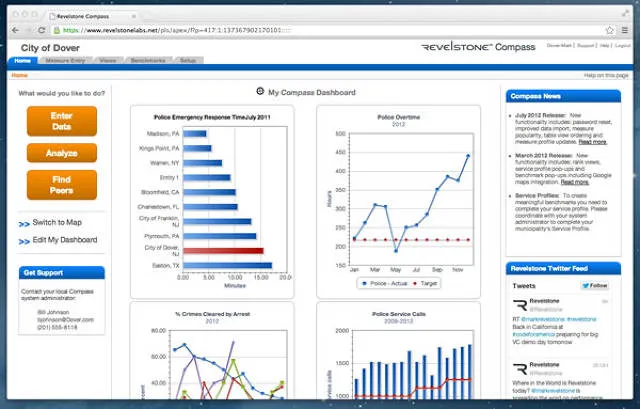Click the browser back arrow

[16, 30]
